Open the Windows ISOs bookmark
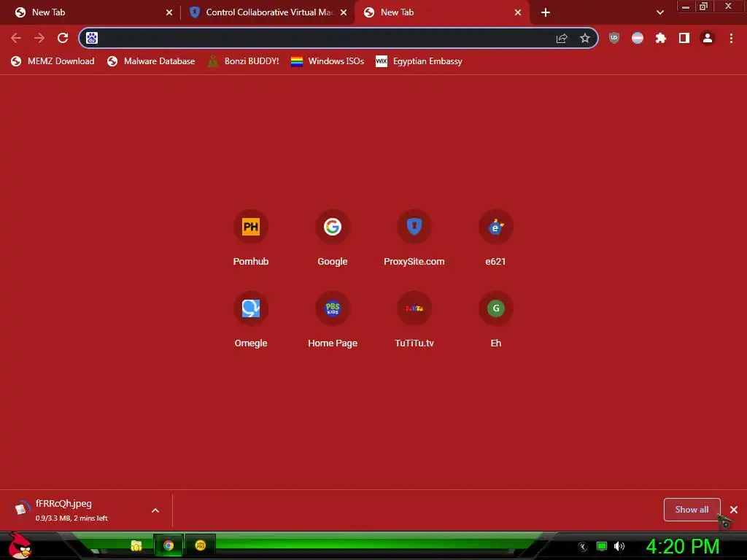 pos(328,61)
